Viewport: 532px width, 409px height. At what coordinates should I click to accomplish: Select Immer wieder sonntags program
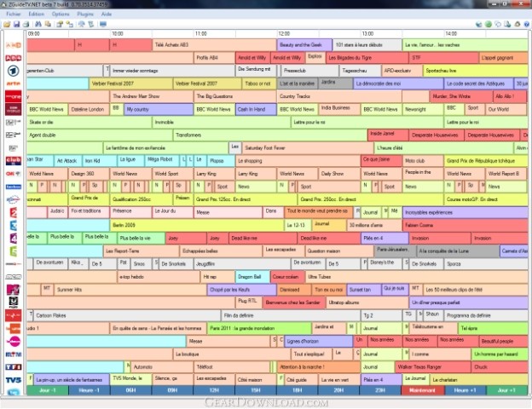172,71
